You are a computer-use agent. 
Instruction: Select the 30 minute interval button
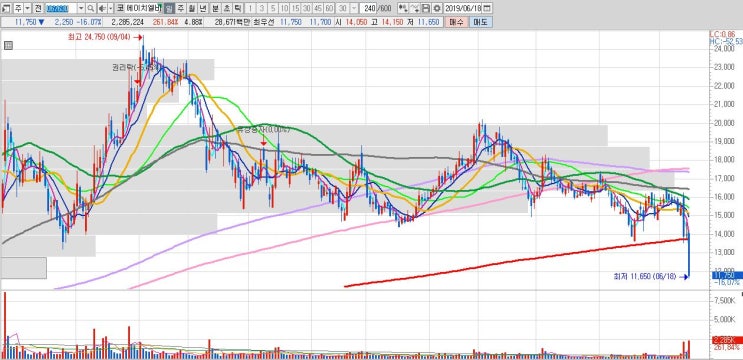point(306,9)
